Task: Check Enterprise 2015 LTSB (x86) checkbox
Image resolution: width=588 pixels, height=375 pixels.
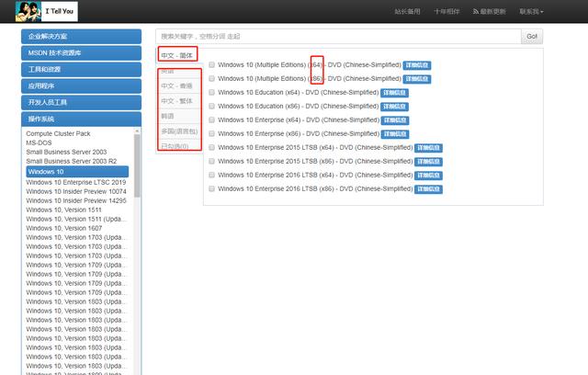Action: pyautogui.click(x=211, y=161)
